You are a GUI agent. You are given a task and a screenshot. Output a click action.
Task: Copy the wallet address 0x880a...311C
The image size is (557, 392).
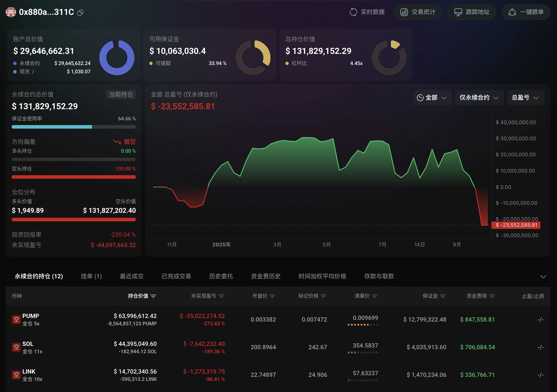pyautogui.click(x=80, y=12)
